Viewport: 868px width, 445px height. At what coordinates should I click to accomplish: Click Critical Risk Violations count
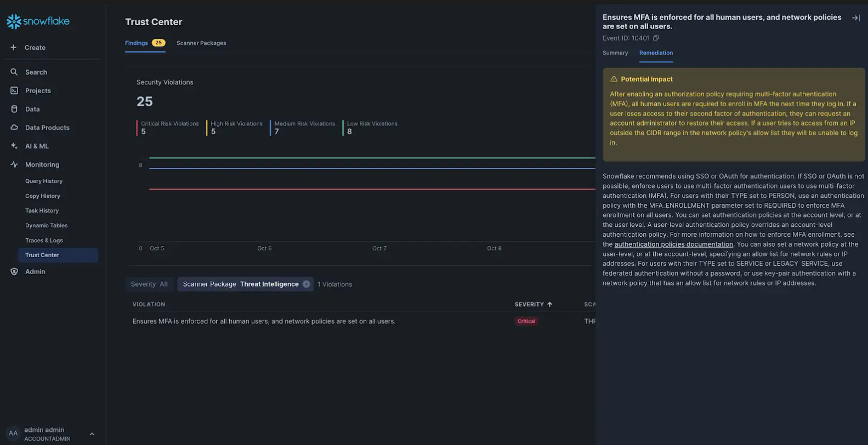click(143, 132)
